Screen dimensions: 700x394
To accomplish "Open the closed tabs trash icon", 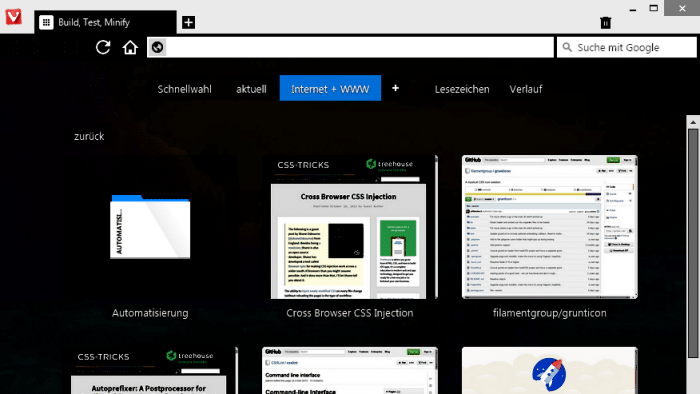I will (x=605, y=22).
